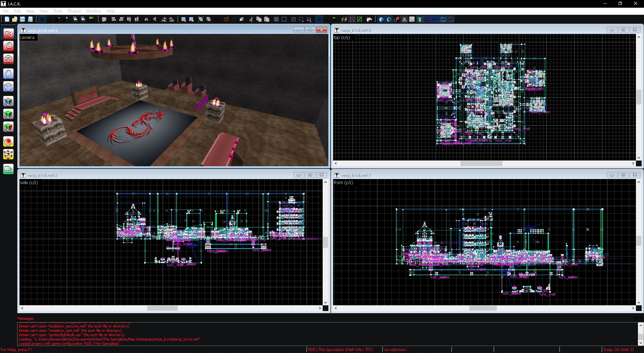Click the Save file icon

click(22, 19)
